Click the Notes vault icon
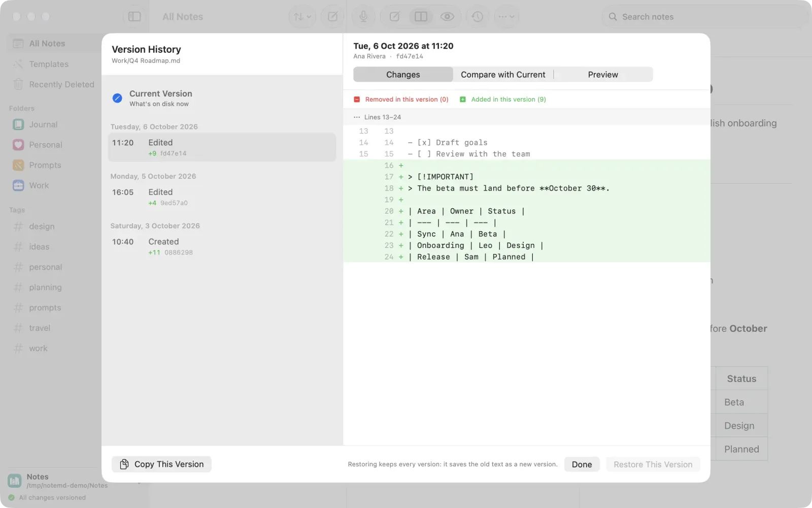 [15, 480]
